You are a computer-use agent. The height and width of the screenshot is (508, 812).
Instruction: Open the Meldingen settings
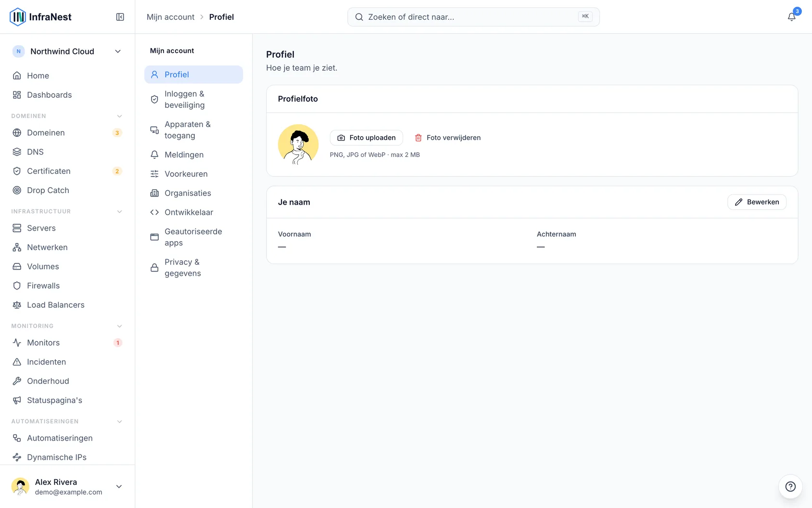[x=193, y=155]
